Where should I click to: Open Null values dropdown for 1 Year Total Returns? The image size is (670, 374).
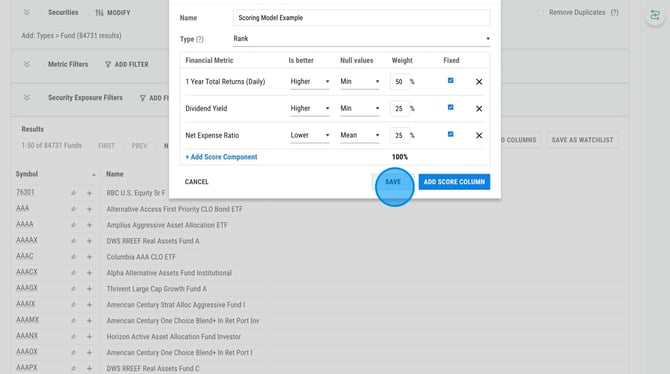point(360,82)
